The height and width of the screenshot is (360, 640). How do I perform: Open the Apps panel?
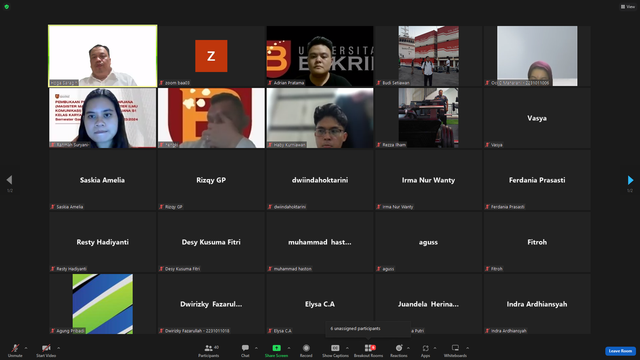425,350
